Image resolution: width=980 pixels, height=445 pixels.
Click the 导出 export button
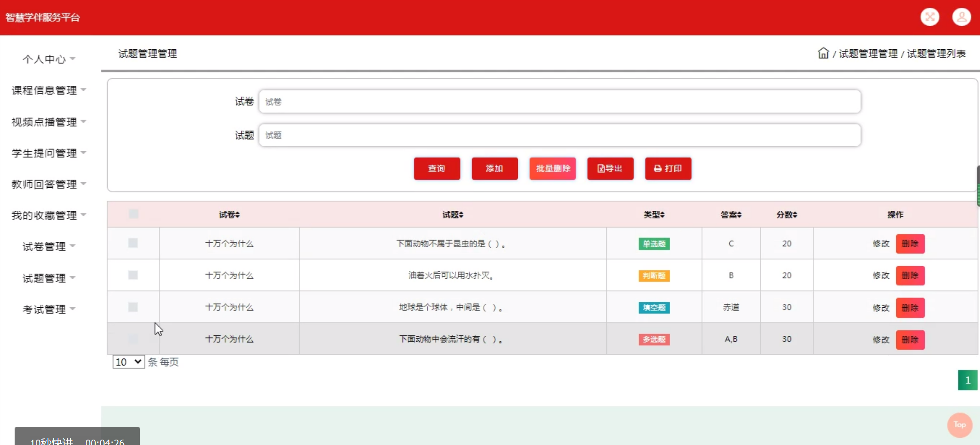point(610,168)
